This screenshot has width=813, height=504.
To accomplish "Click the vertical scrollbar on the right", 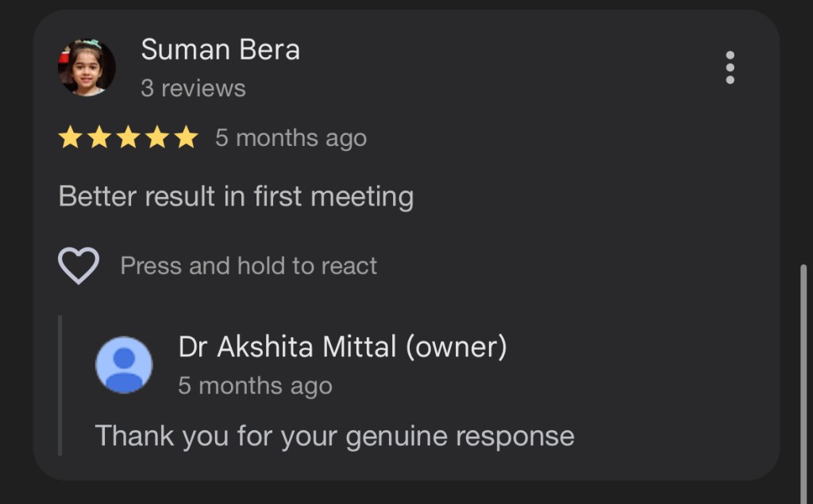I will tap(803, 373).
